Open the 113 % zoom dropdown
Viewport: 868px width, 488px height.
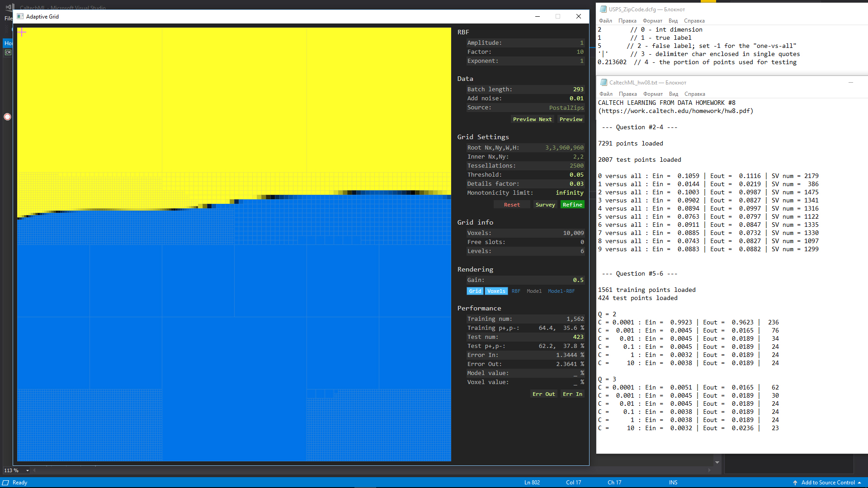(x=28, y=470)
